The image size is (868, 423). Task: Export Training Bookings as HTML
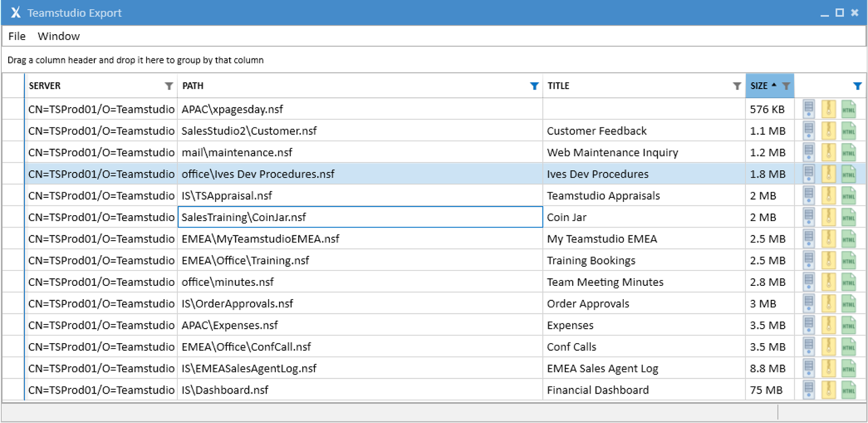point(848,260)
